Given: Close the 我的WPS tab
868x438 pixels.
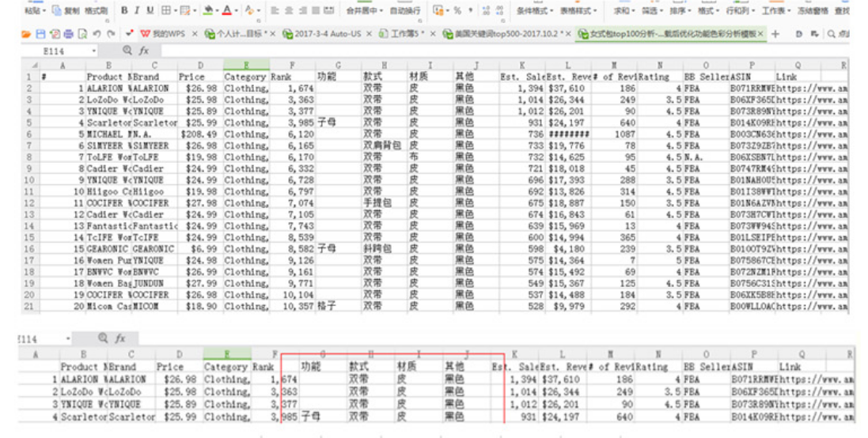Looking at the screenshot, I should [195, 34].
